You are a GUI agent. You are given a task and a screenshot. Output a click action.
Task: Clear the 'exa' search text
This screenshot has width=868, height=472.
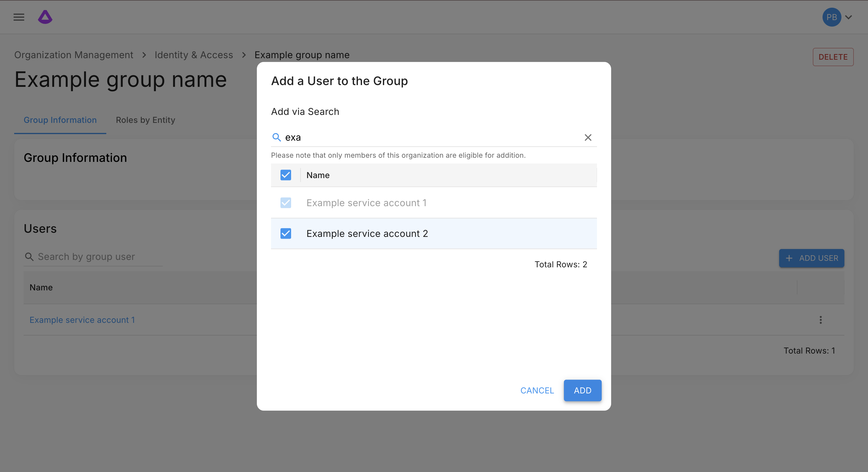point(588,138)
